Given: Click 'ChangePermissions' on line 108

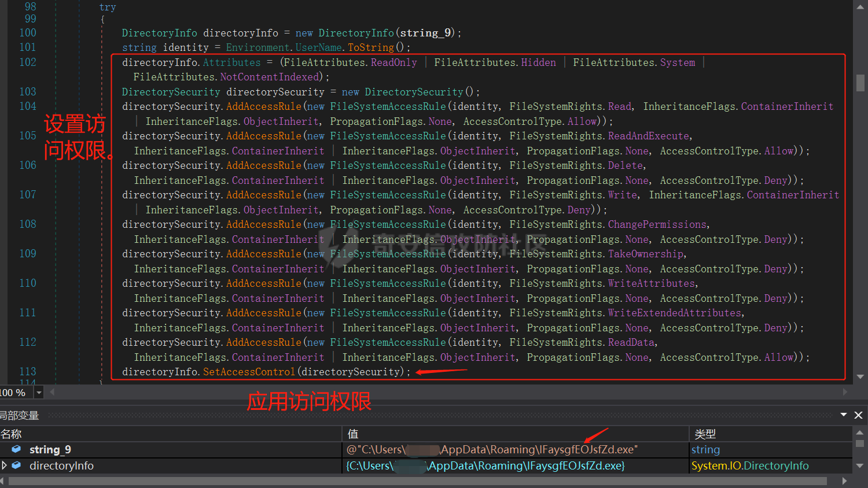Looking at the screenshot, I should (657, 224).
